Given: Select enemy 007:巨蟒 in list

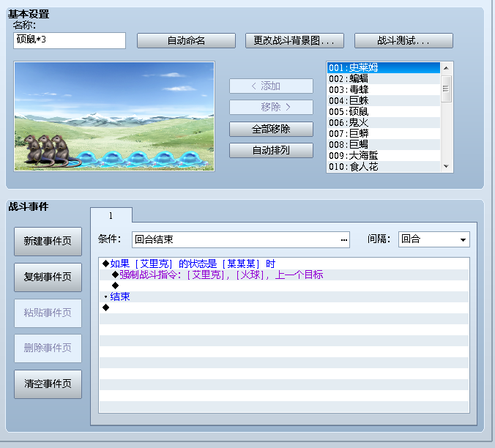Looking at the screenshot, I should (x=384, y=133).
